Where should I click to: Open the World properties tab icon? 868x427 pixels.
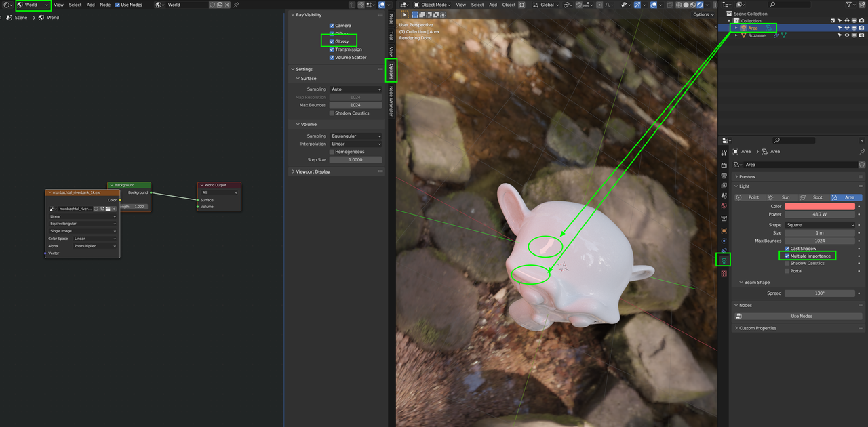724,206
